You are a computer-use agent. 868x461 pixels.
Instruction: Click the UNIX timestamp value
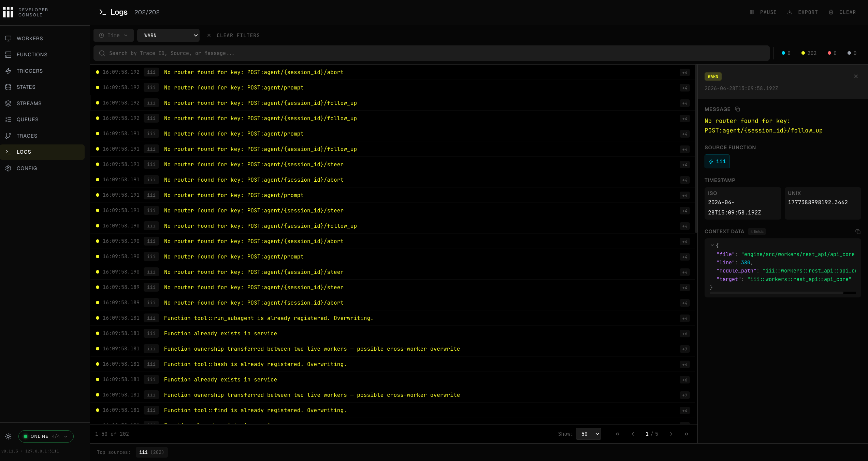click(x=818, y=202)
